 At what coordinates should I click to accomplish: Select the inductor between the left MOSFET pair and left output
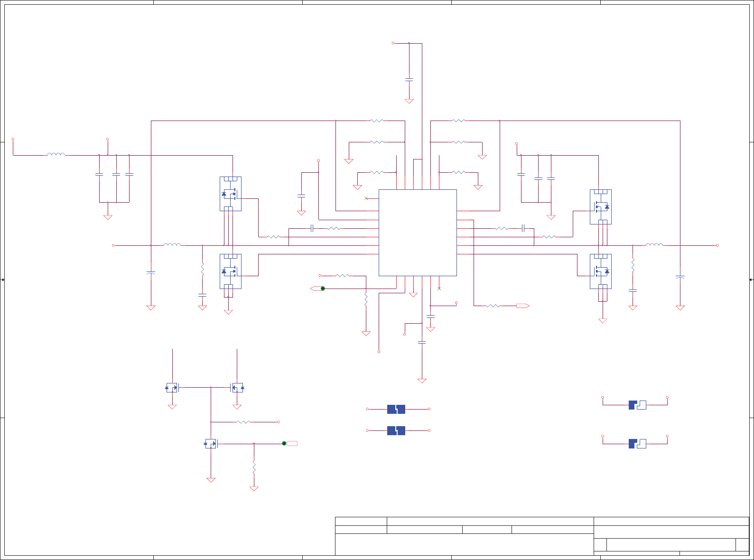pyautogui.click(x=172, y=244)
